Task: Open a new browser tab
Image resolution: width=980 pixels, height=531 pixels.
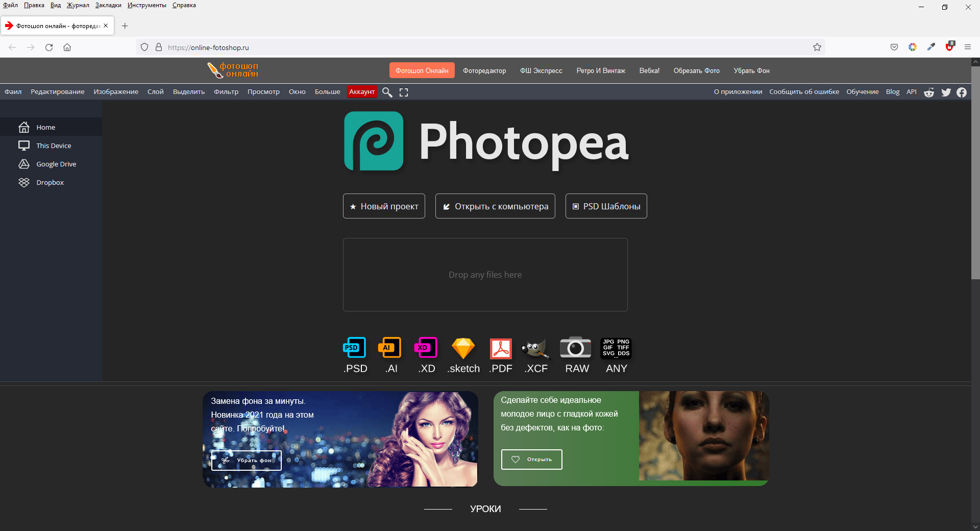Action: pyautogui.click(x=125, y=26)
